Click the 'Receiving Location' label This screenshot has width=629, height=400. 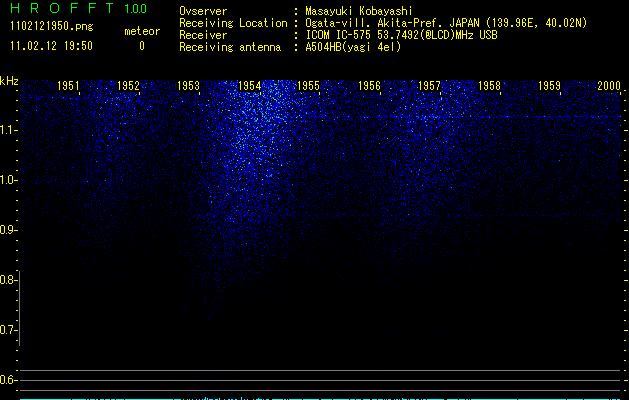tap(233, 23)
